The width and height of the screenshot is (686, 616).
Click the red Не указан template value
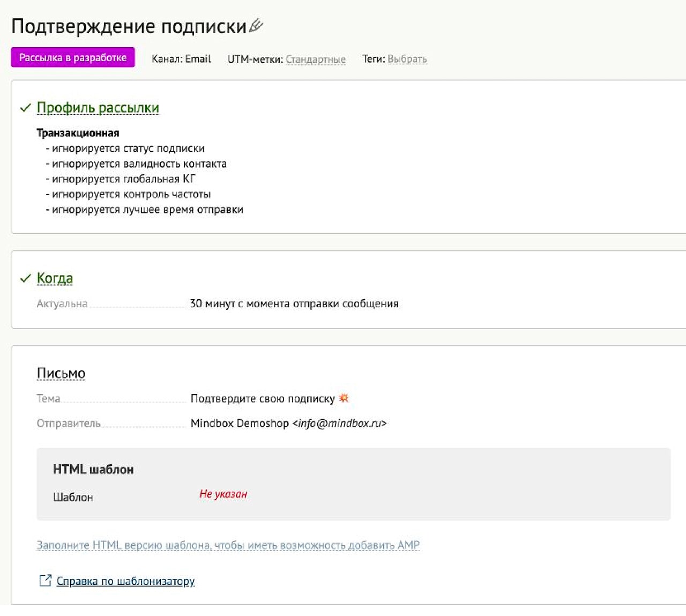(223, 494)
